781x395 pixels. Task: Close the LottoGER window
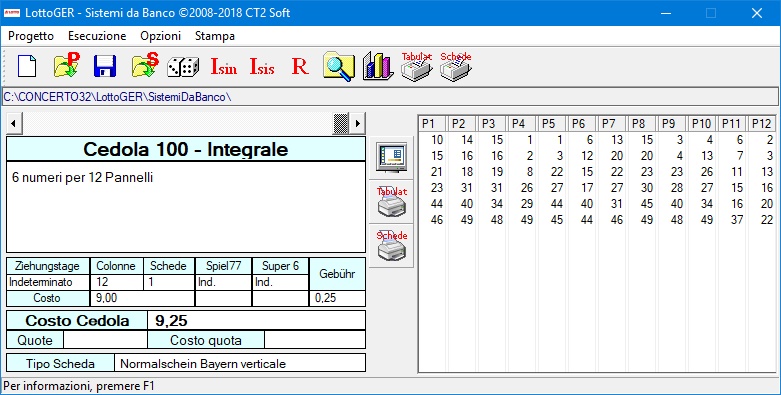pos(757,13)
